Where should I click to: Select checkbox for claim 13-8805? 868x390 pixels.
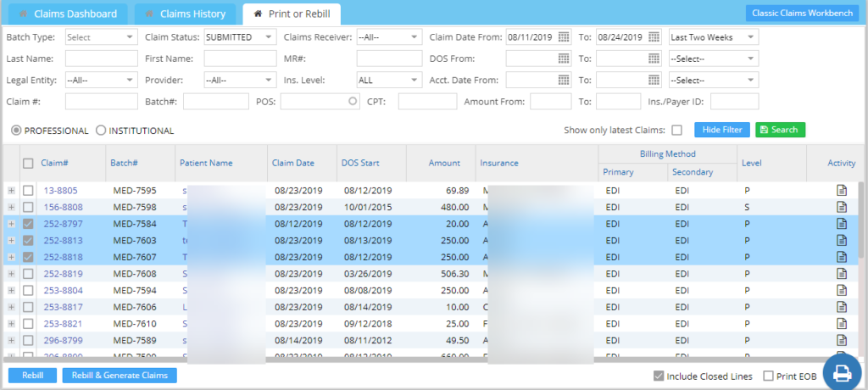28,191
